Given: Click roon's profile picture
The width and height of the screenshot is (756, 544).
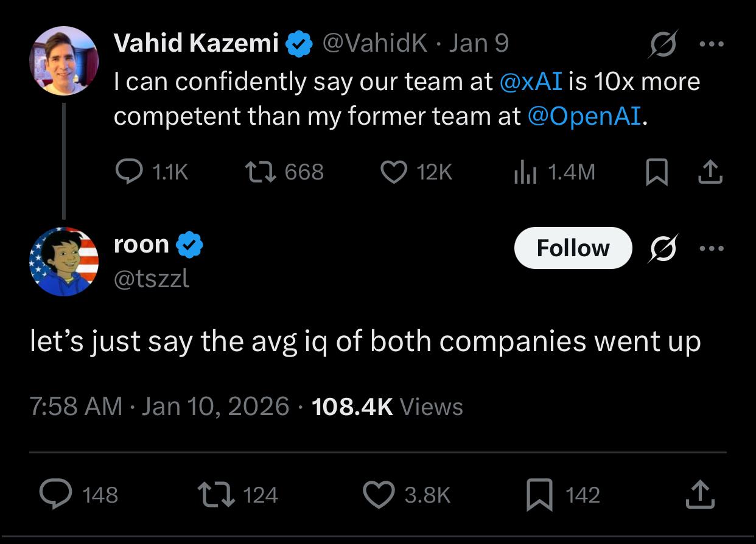Looking at the screenshot, I should click(x=64, y=262).
